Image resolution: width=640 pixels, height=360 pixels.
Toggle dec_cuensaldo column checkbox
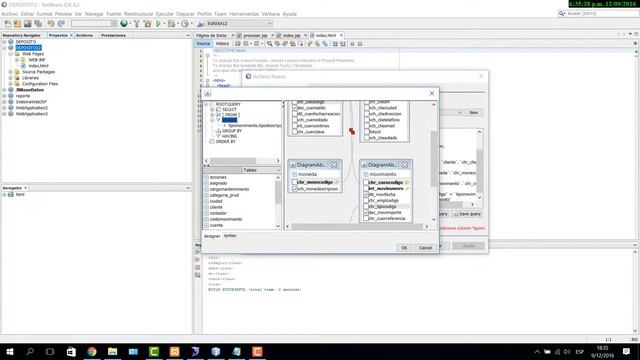pyautogui.click(x=295, y=108)
